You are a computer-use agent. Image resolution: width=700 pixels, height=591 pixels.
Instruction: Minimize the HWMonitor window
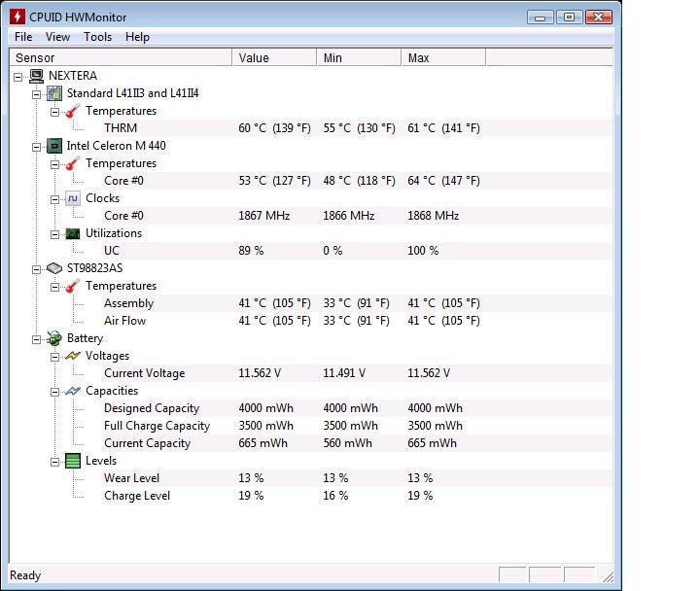(541, 17)
